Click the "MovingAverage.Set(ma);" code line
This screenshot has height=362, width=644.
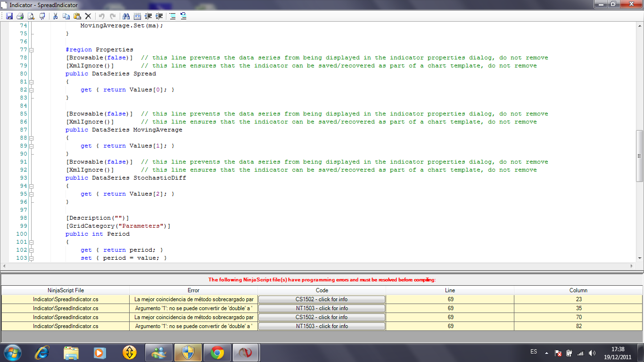pos(122,25)
